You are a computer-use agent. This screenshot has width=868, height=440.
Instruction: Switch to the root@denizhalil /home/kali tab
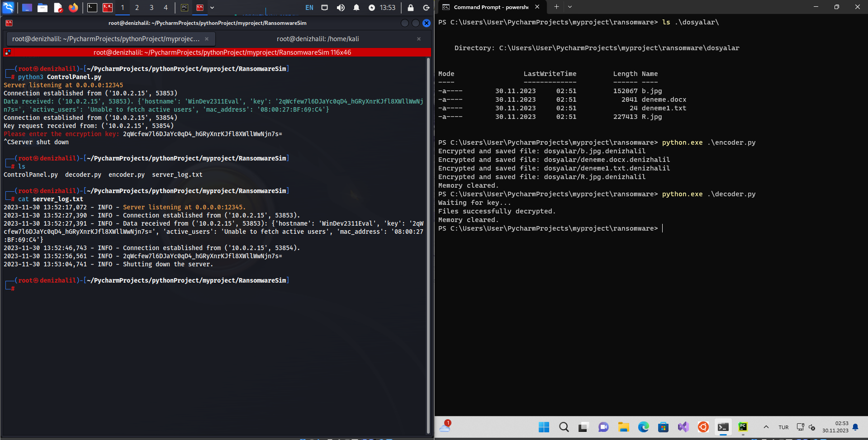(x=318, y=39)
